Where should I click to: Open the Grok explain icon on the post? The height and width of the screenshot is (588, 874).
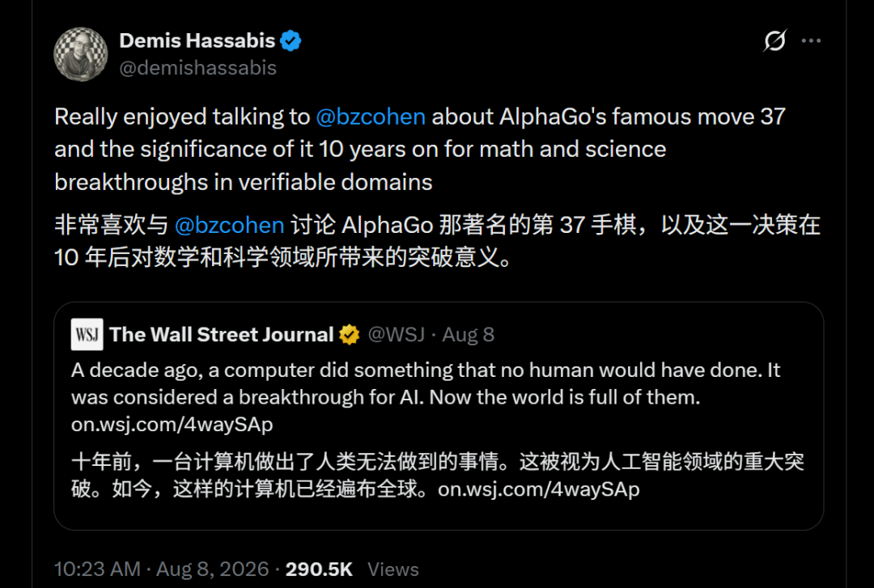774,40
